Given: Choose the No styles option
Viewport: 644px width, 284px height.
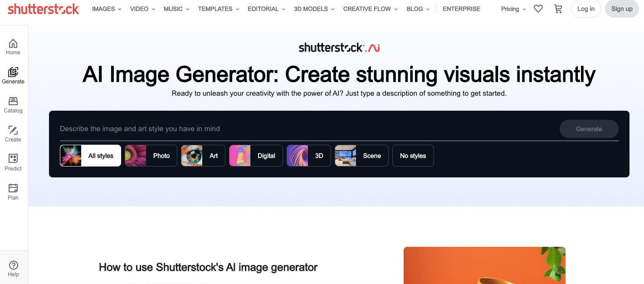Looking at the screenshot, I should pyautogui.click(x=413, y=156).
